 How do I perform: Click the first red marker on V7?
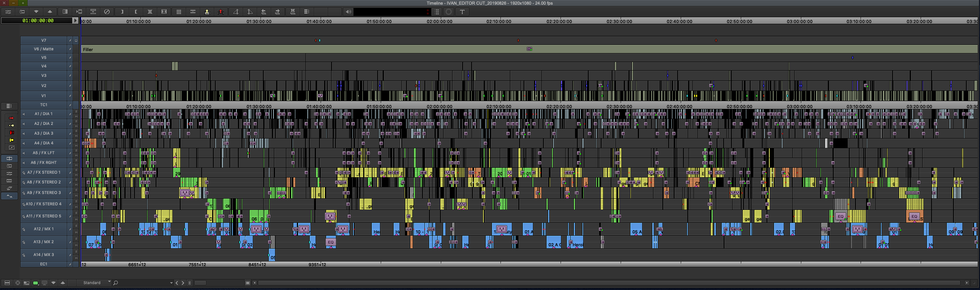coord(316,40)
